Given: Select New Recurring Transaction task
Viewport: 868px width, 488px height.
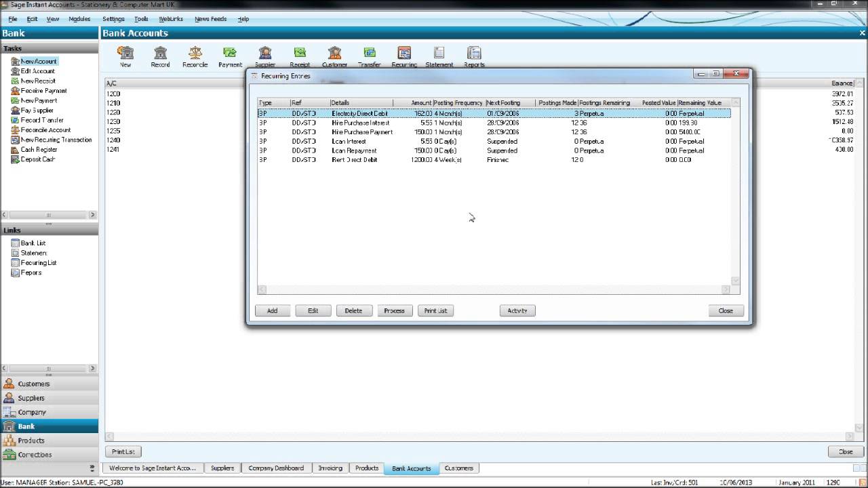Looking at the screenshot, I should [56, 140].
